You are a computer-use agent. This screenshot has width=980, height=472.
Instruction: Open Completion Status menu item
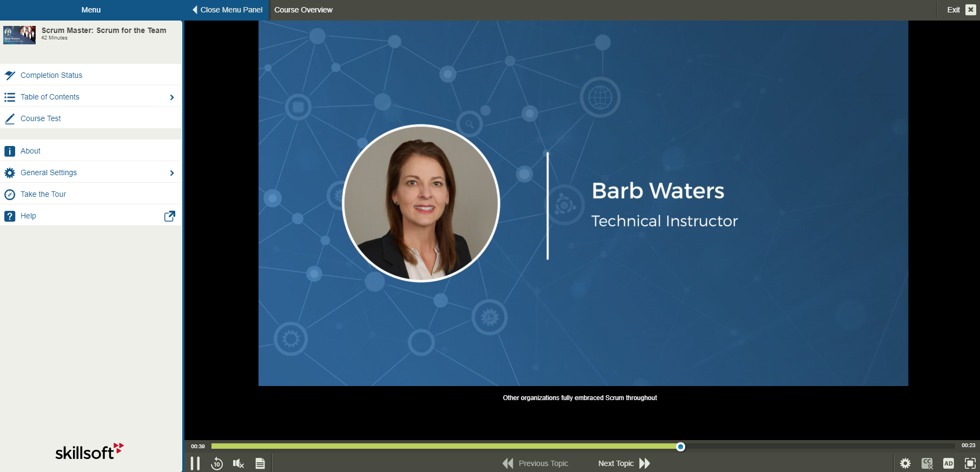click(x=51, y=75)
